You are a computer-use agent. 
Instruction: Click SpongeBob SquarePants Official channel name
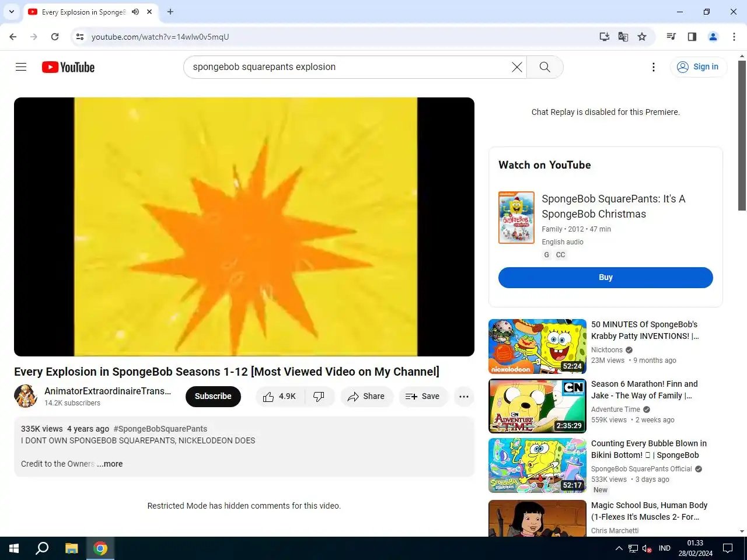click(x=641, y=469)
